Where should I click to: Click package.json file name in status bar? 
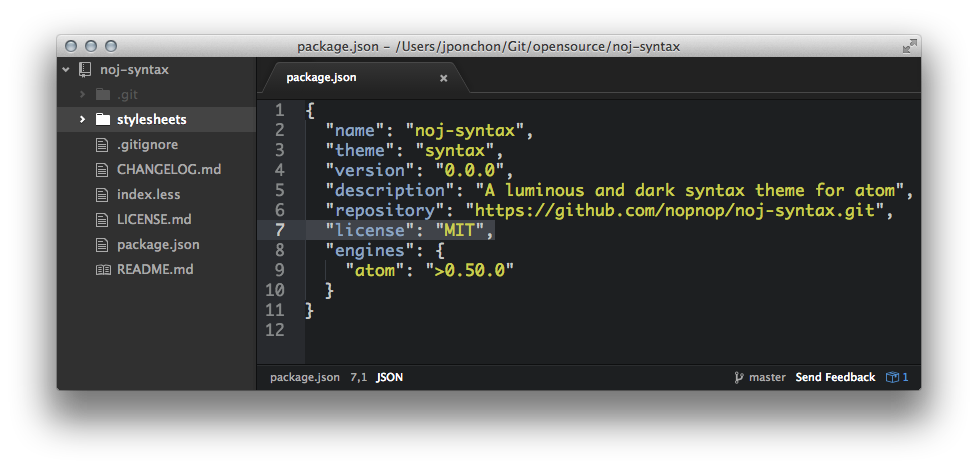tap(305, 377)
